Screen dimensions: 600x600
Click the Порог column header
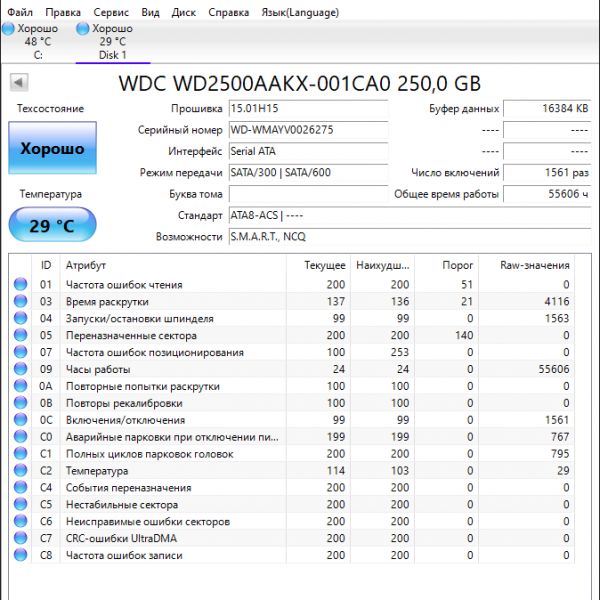(x=447, y=265)
